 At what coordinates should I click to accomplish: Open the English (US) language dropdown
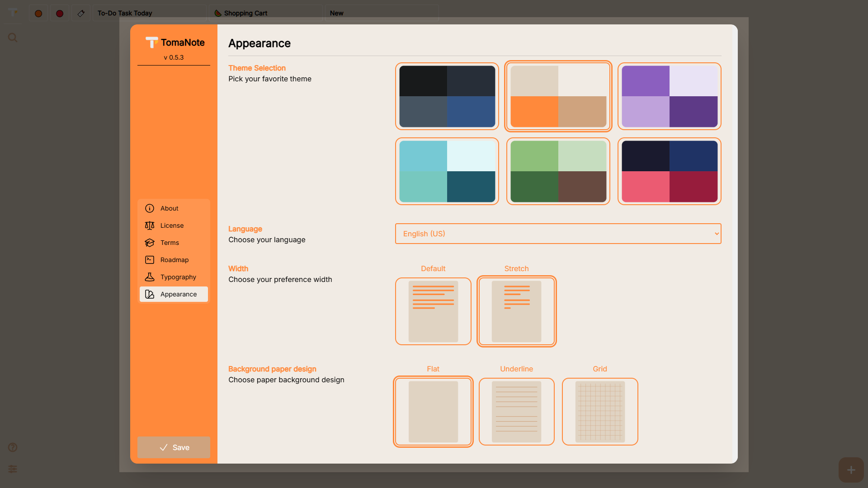558,234
